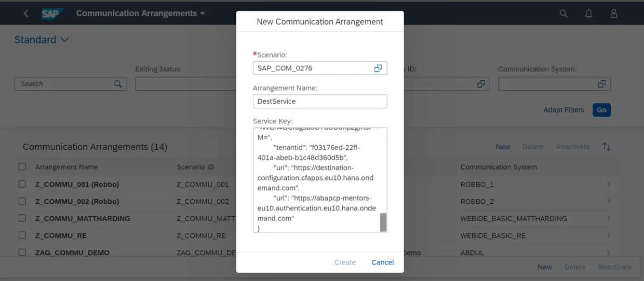Click the Z_COMMU_RE scenario ID cell
This screenshot has height=281, width=644.
tap(201, 235)
